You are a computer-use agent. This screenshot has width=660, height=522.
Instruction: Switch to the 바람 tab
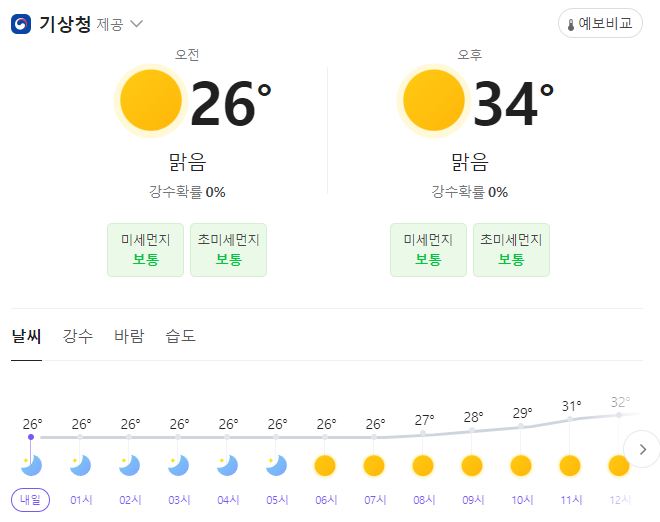tap(129, 336)
